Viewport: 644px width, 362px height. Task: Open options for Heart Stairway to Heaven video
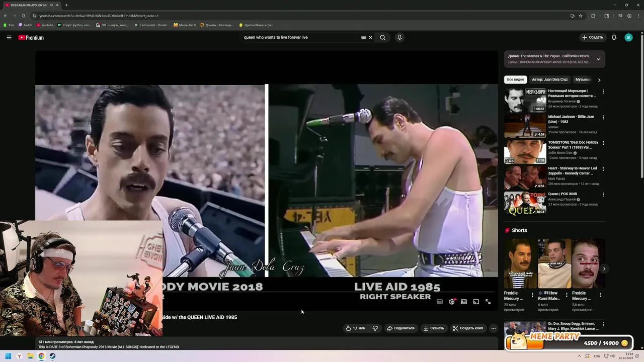coord(603,169)
